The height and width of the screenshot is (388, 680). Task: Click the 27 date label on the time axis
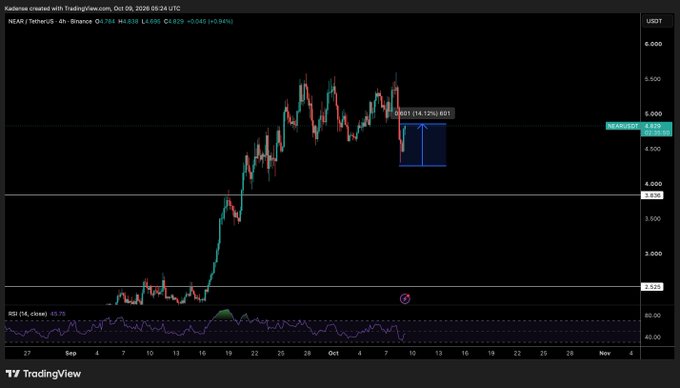(27, 353)
